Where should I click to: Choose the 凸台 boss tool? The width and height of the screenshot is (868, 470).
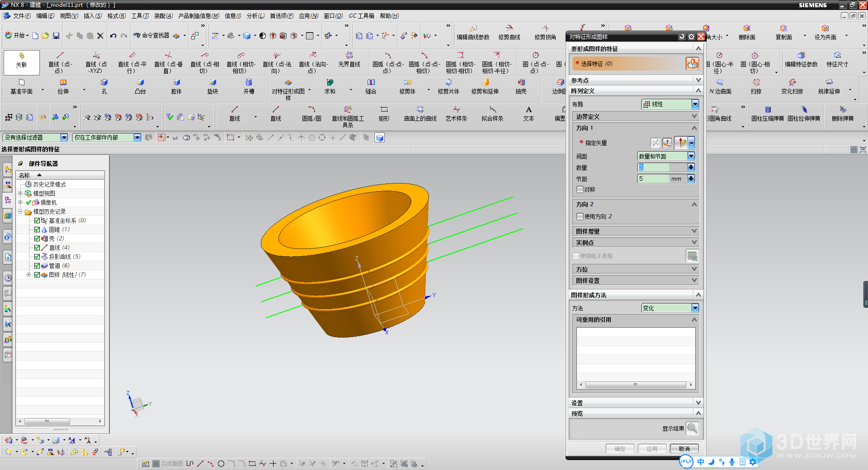coord(140,86)
